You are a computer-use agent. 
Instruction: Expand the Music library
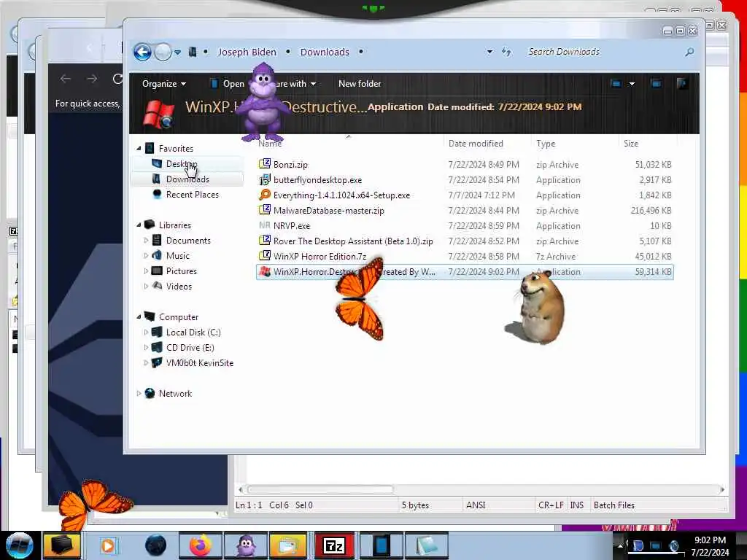click(146, 256)
